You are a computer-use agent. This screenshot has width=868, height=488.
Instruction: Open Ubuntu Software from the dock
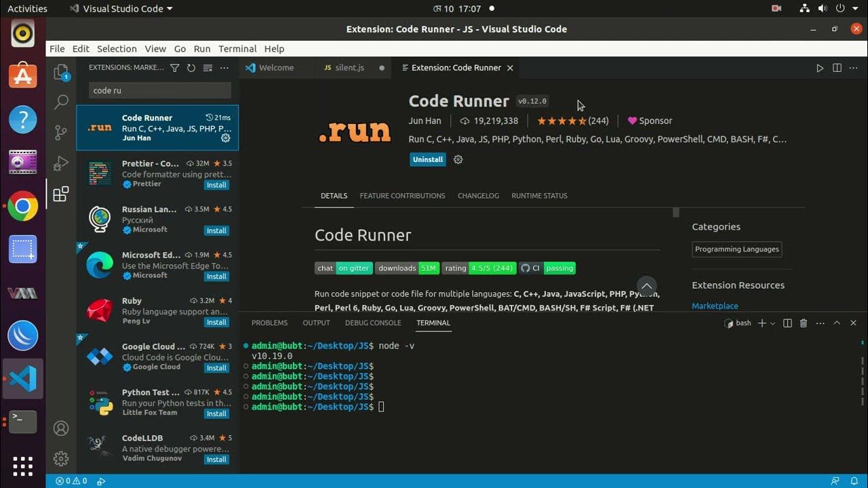point(23,75)
